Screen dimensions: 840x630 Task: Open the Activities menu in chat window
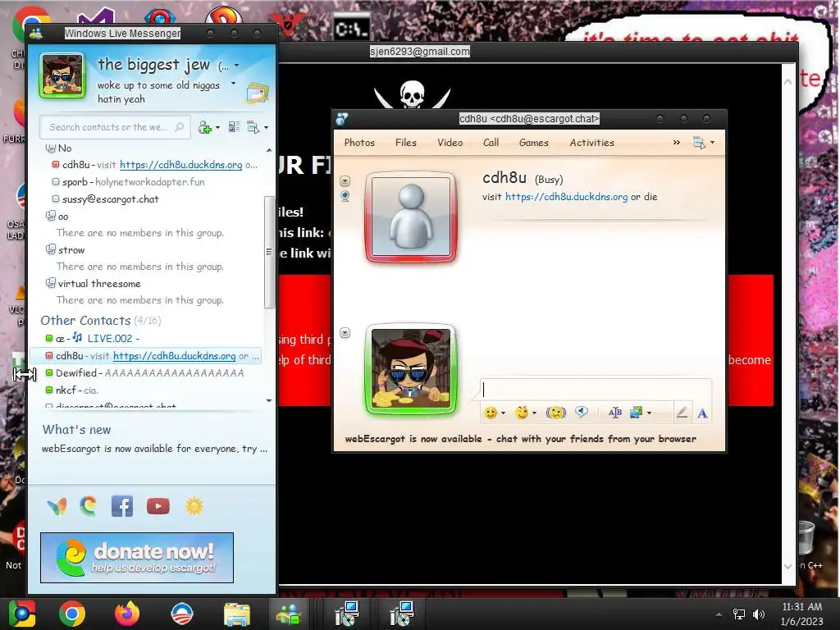[591, 143]
